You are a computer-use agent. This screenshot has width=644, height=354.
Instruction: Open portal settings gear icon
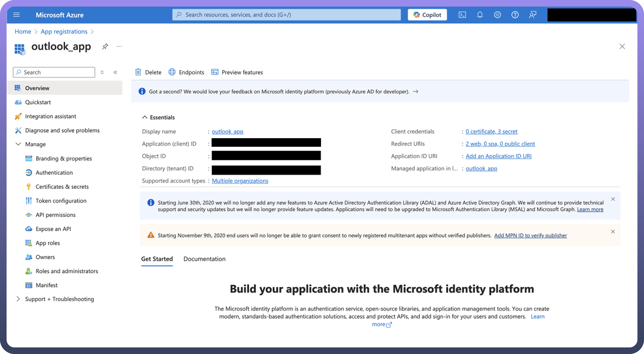[497, 15]
